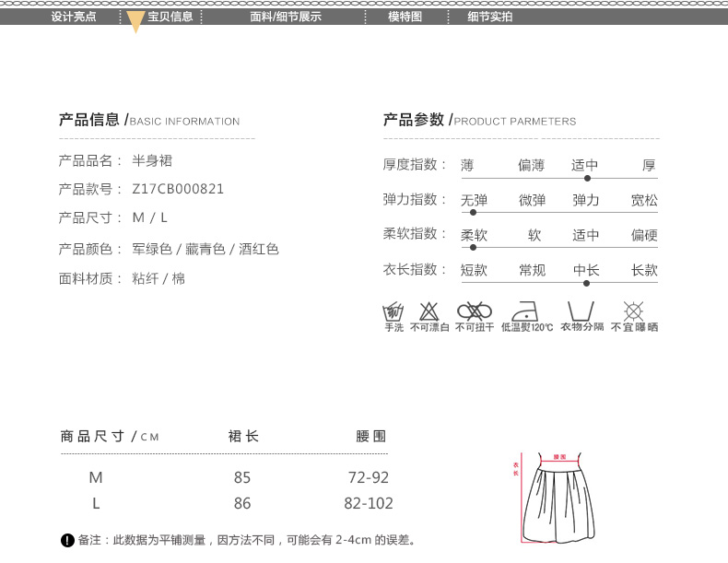Open the 面料/细节展示 tab
Image resolution: width=728 pixels, height=563 pixels.
pyautogui.click(x=286, y=17)
